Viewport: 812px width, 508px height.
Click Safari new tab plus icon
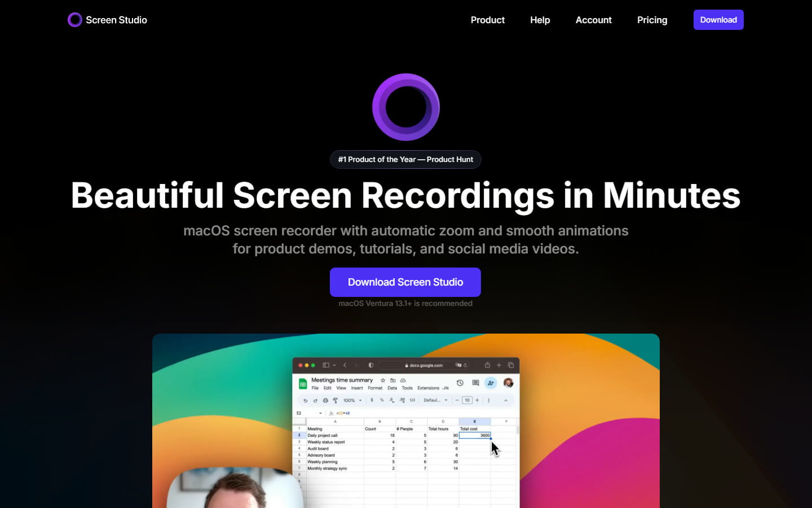(499, 365)
